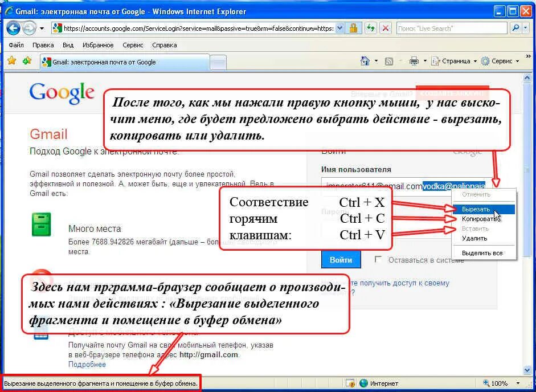Open Favorites Center star icon

pos(12,61)
